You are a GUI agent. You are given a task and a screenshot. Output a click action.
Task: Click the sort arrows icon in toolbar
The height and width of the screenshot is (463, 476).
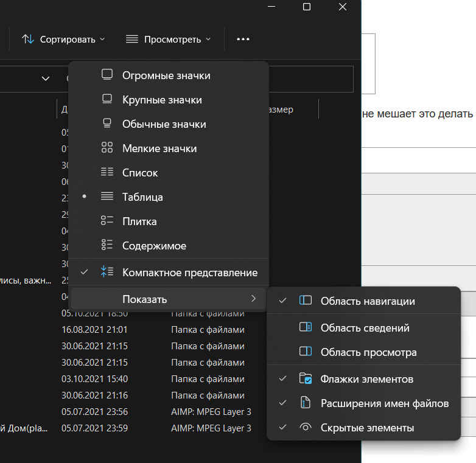tap(28, 39)
